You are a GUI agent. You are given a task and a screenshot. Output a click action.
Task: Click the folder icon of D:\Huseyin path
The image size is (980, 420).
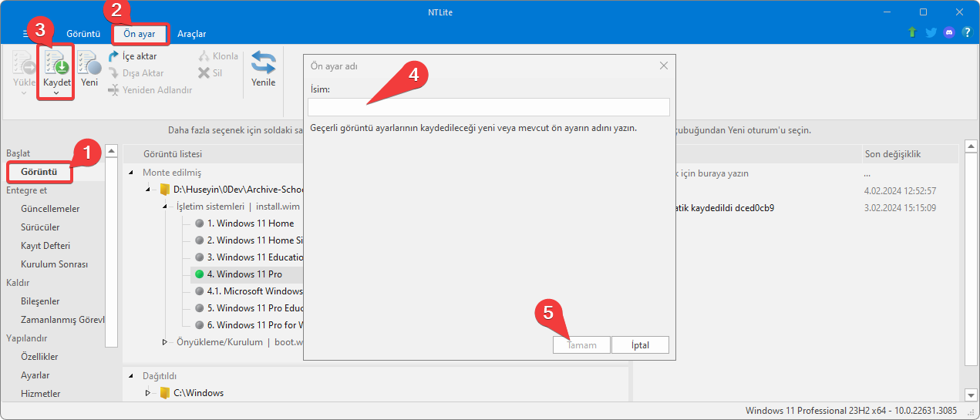164,190
